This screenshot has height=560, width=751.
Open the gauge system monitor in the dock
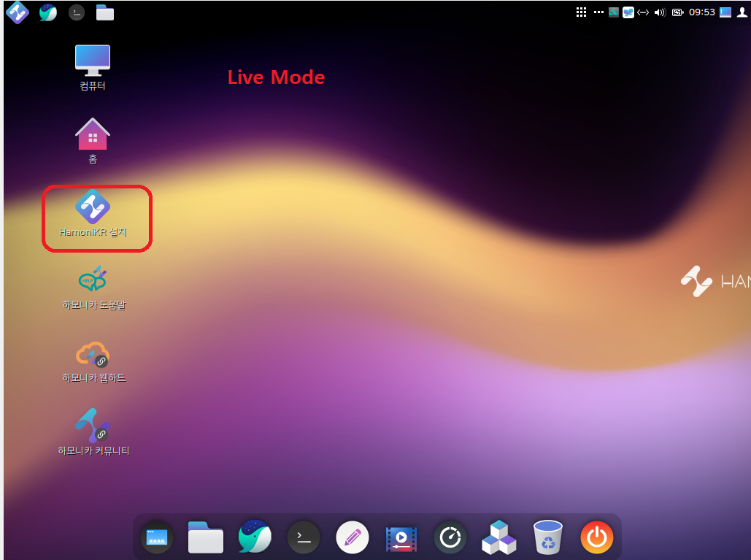point(450,537)
